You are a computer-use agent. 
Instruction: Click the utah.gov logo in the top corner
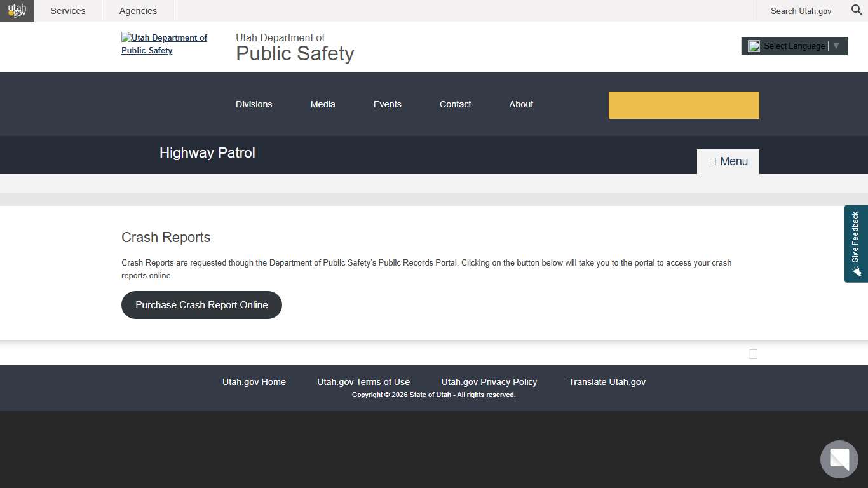17,10
